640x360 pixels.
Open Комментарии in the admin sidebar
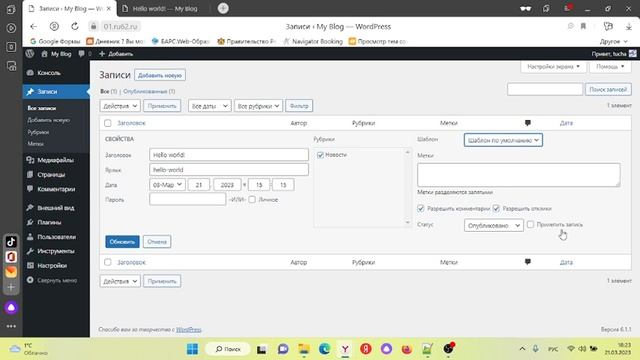56,189
